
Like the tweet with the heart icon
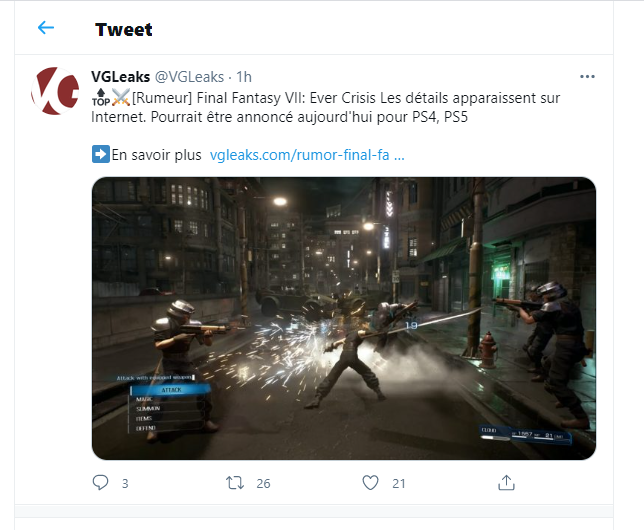(370, 483)
